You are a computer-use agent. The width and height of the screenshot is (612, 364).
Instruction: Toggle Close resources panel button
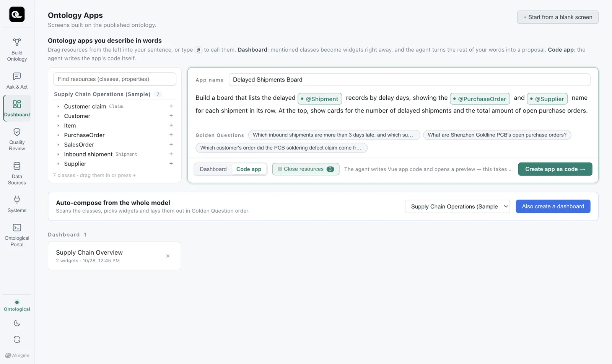click(306, 169)
